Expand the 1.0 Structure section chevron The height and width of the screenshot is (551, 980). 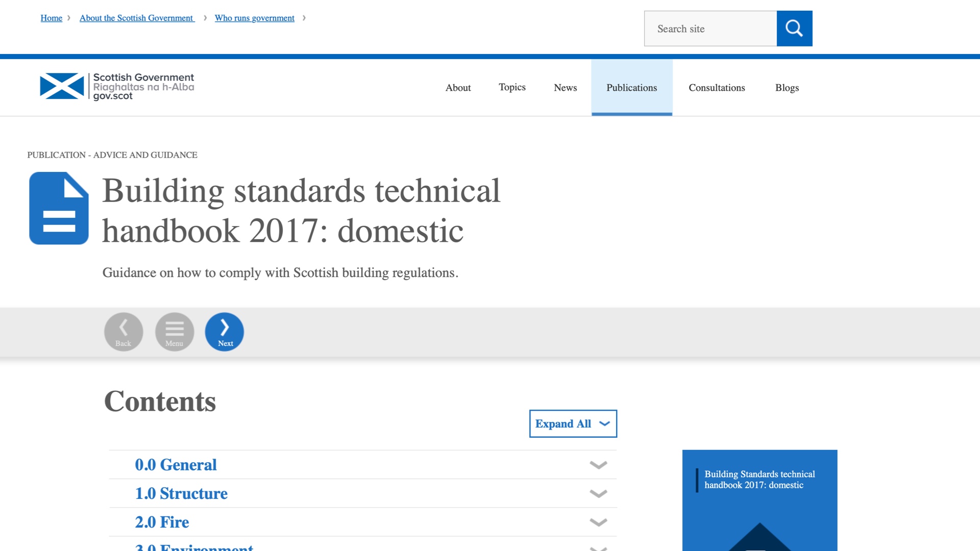point(598,493)
